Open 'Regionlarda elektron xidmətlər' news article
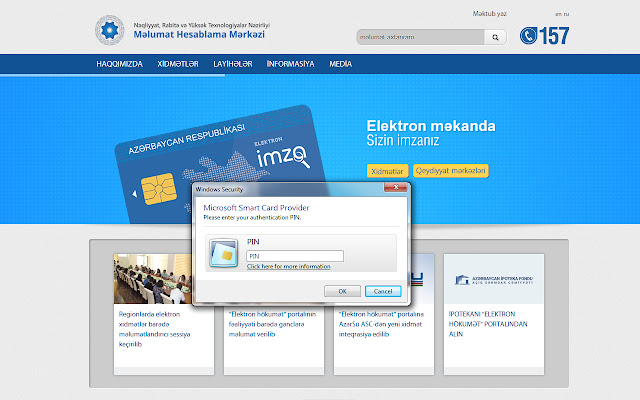This screenshot has width=640, height=400. pos(154,329)
